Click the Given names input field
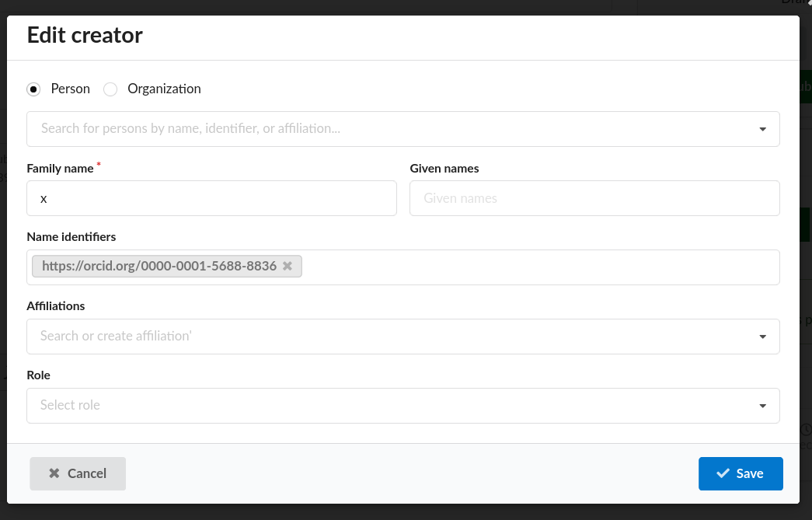The height and width of the screenshot is (520, 812). 594,198
